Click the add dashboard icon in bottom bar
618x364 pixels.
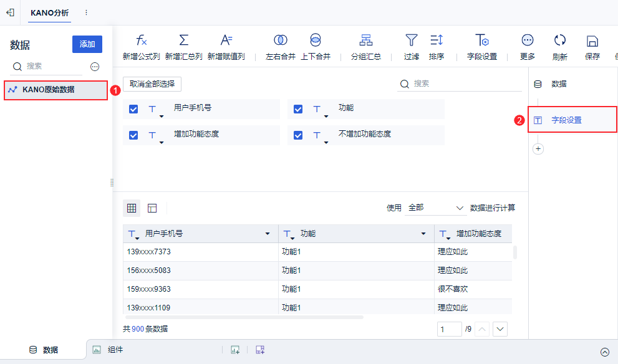click(260, 350)
